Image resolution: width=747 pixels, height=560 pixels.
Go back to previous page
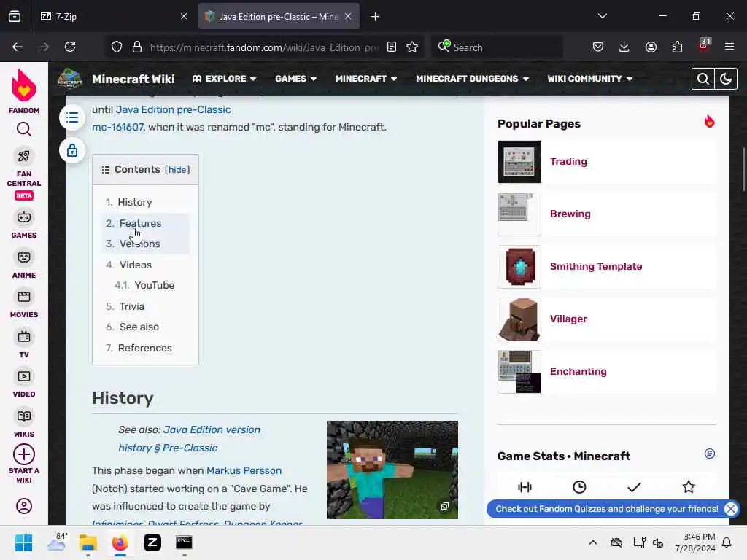[18, 47]
